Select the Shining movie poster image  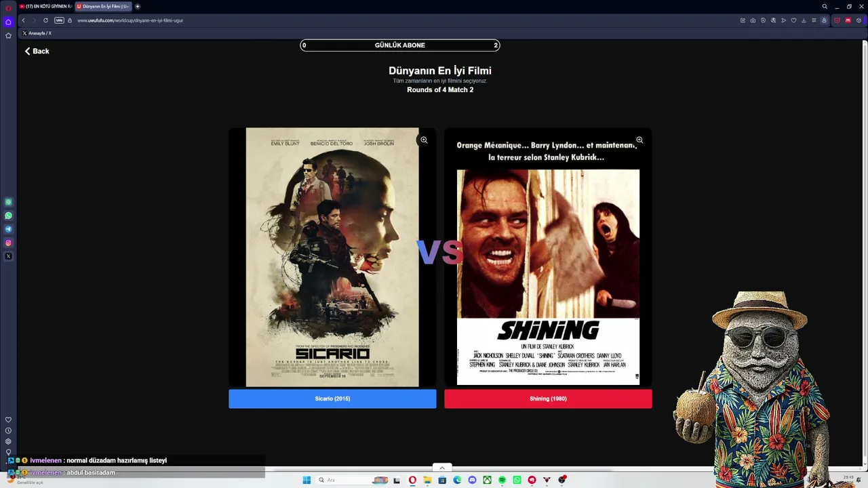click(548, 257)
